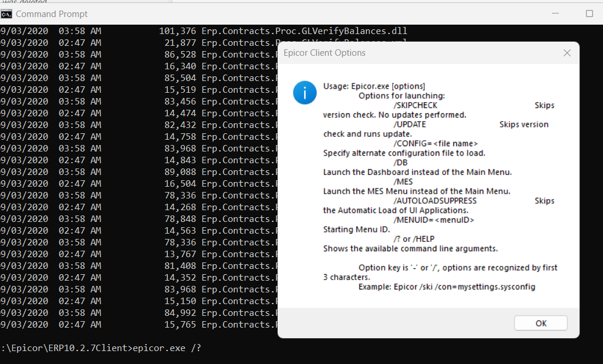Click the 81,408 file size value
The image size is (603, 364).
180,266
